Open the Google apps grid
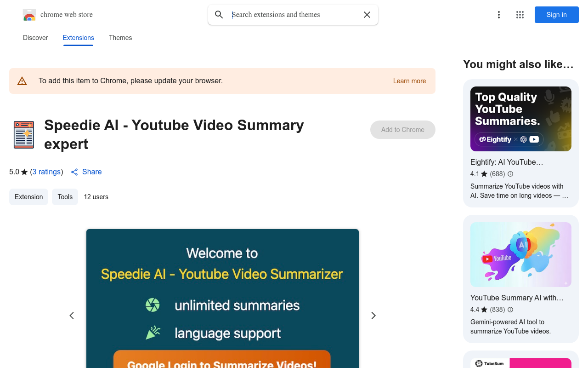The image size is (588, 368). tap(520, 15)
